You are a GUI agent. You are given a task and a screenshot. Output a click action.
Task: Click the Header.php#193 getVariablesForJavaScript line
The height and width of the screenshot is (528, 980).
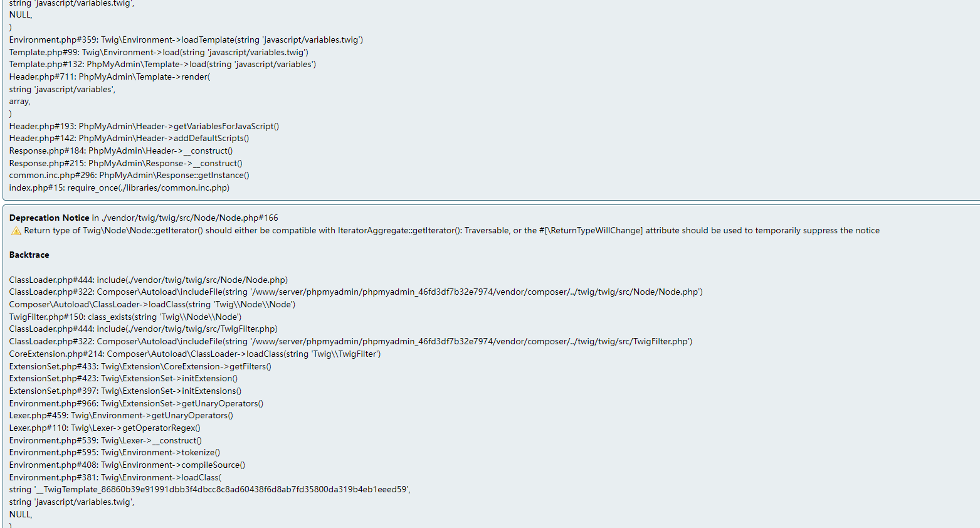(x=144, y=126)
